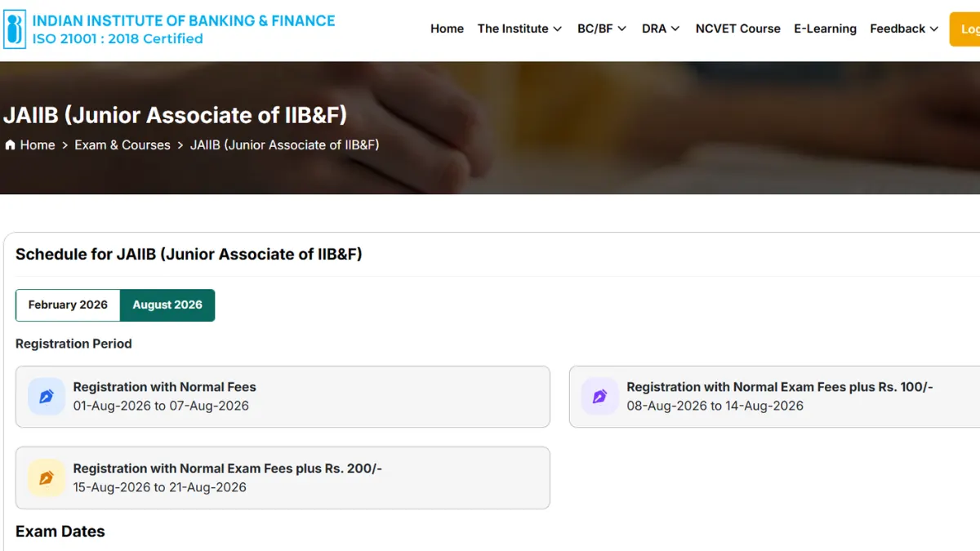
Task: Click the blue pen icon for Normal Fees
Action: click(47, 397)
